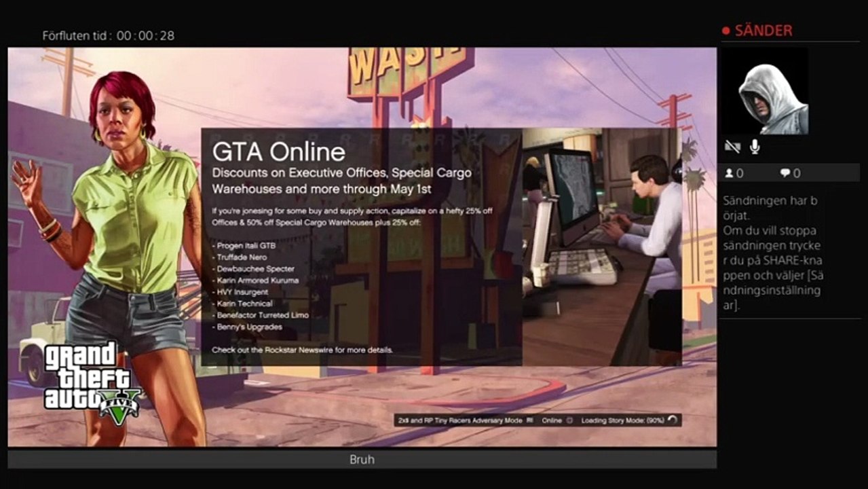
Task: Click the Bruh broadcast title bar
Action: click(362, 460)
